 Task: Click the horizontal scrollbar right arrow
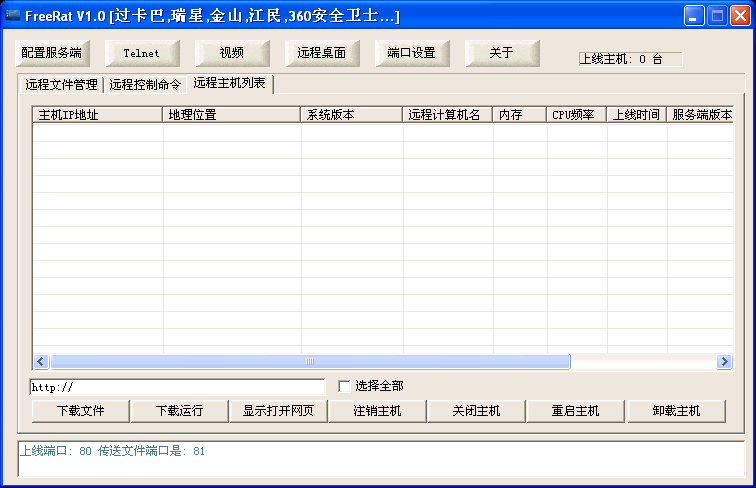[x=725, y=361]
